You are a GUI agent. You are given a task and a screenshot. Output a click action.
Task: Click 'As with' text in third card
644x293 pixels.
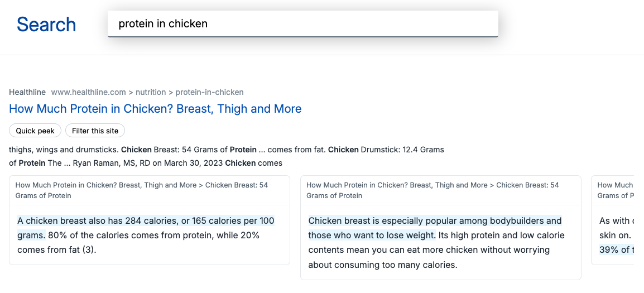(616, 220)
